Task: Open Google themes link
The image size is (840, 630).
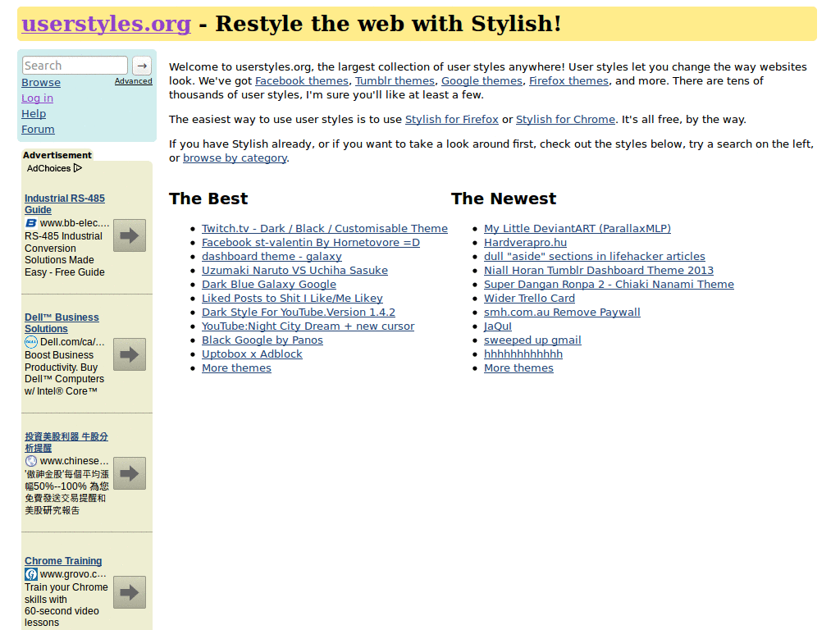Action: [482, 81]
